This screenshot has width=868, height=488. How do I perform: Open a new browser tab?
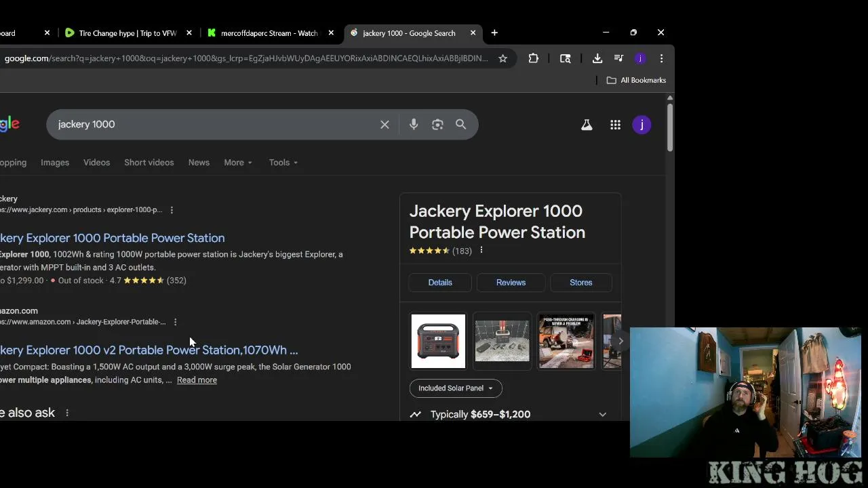pyautogui.click(x=494, y=33)
